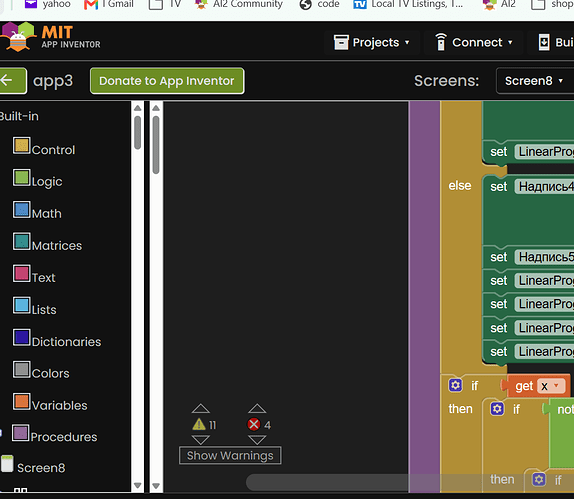Click the else label on if block
The height and width of the screenshot is (499, 574).
pos(460,186)
